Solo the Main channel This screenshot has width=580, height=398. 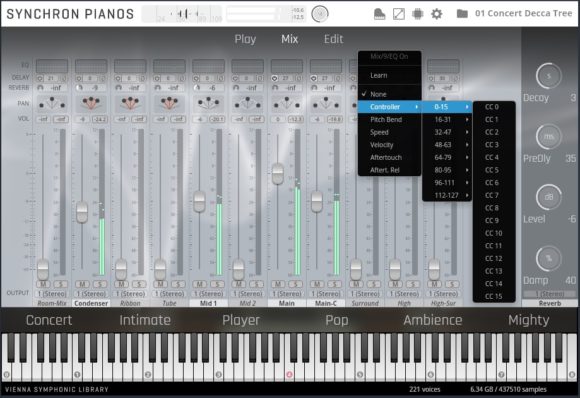click(295, 284)
